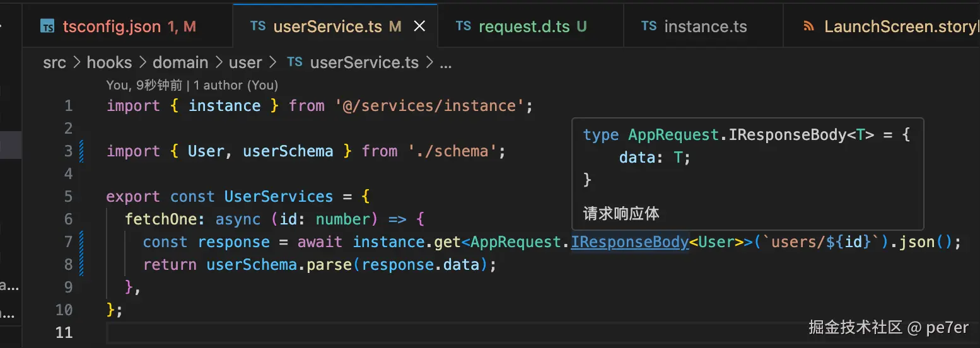Close the userService.ts tab

(x=419, y=26)
